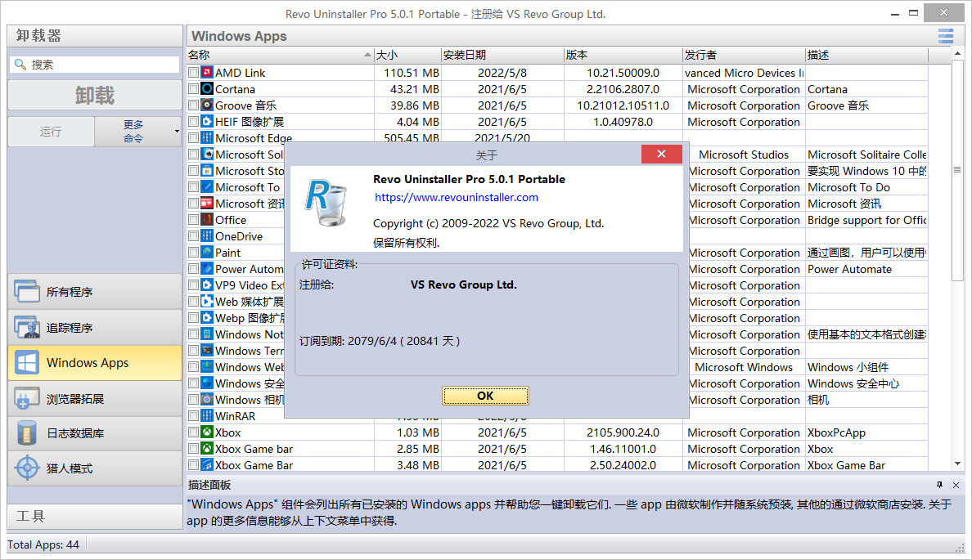Check the WinRAR checkbox

(x=193, y=416)
